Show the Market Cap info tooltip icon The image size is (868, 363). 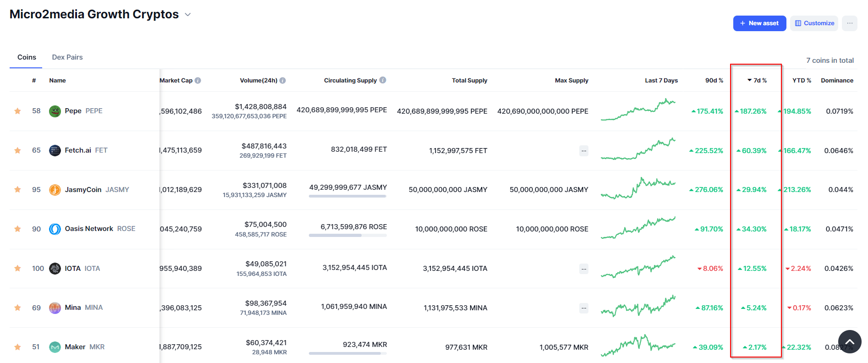pyautogui.click(x=198, y=81)
